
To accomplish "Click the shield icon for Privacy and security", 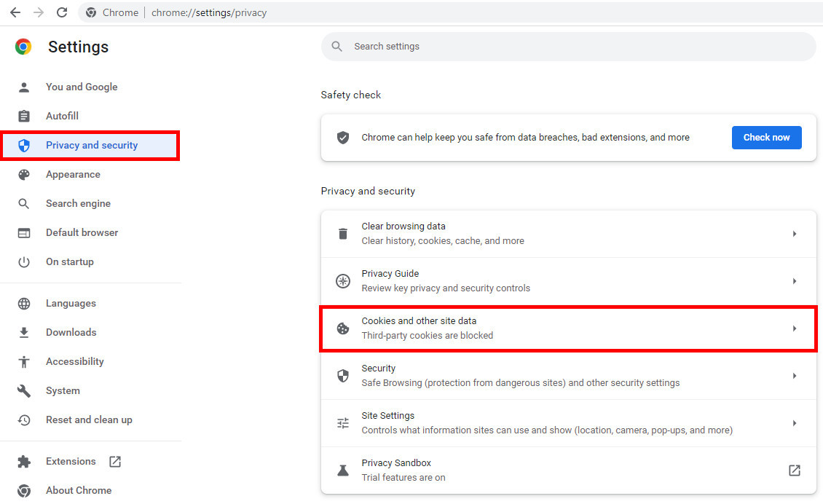I will (x=23, y=146).
